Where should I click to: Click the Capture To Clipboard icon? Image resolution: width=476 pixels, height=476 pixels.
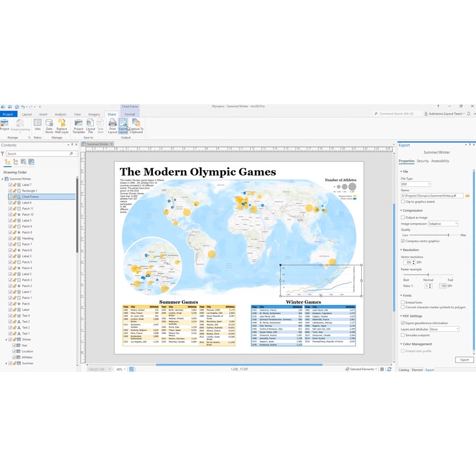(x=136, y=126)
